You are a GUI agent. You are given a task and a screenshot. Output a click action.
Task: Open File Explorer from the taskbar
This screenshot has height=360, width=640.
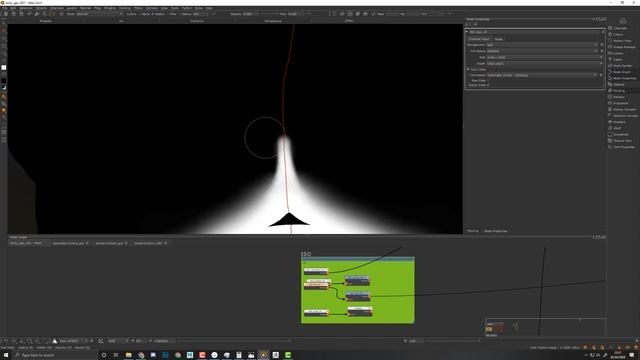coord(129,355)
